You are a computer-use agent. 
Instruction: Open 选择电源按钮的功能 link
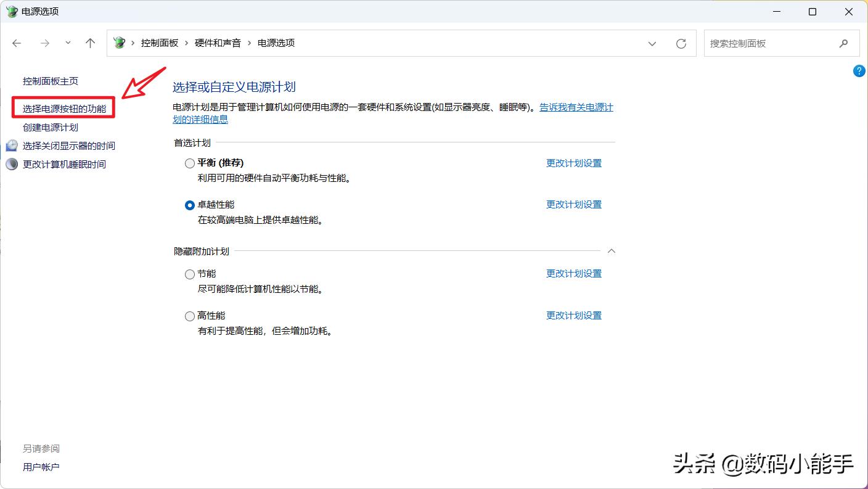(63, 107)
